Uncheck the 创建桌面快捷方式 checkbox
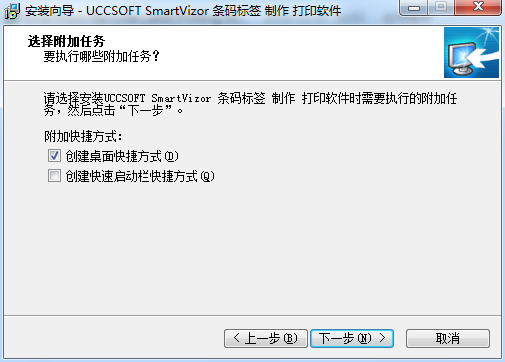 [x=54, y=156]
